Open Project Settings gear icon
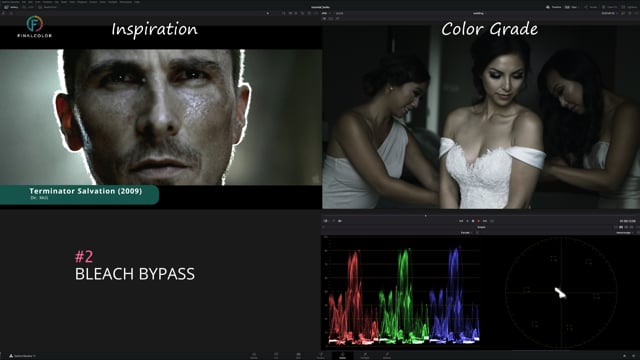Screen dimensions: 640x360 [634, 356]
